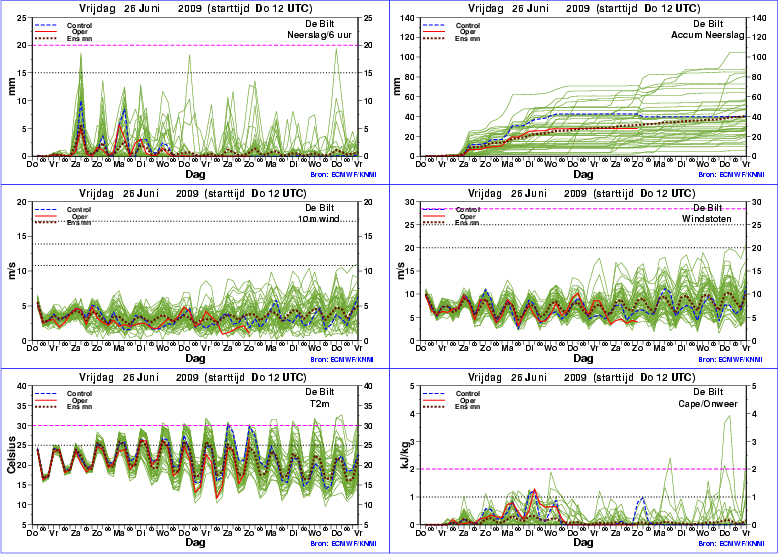Click 'Dag' axis label under T2m chart
The height and width of the screenshot is (554, 778).
[x=195, y=542]
